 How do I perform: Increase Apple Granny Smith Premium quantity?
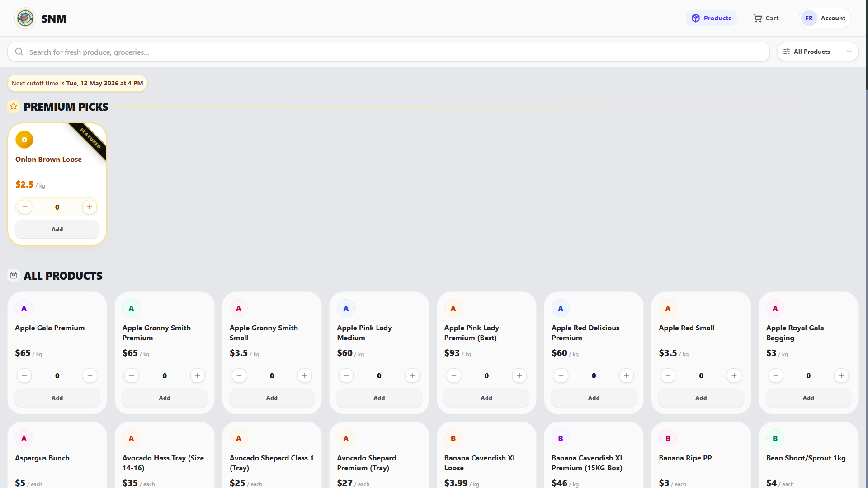(198, 375)
